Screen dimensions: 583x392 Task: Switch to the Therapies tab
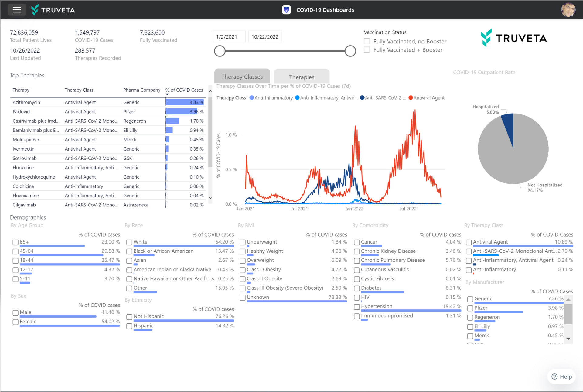[x=302, y=77]
